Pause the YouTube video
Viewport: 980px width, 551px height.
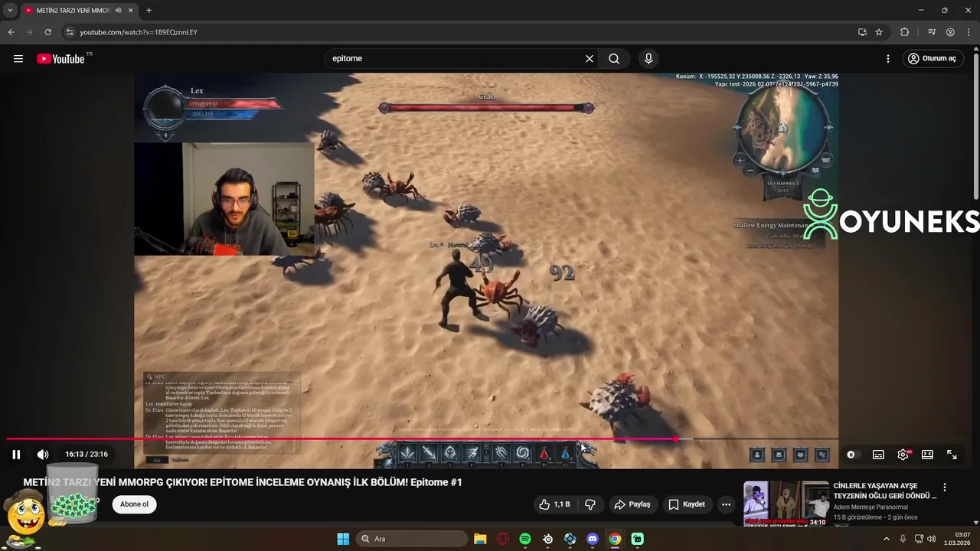(16, 455)
